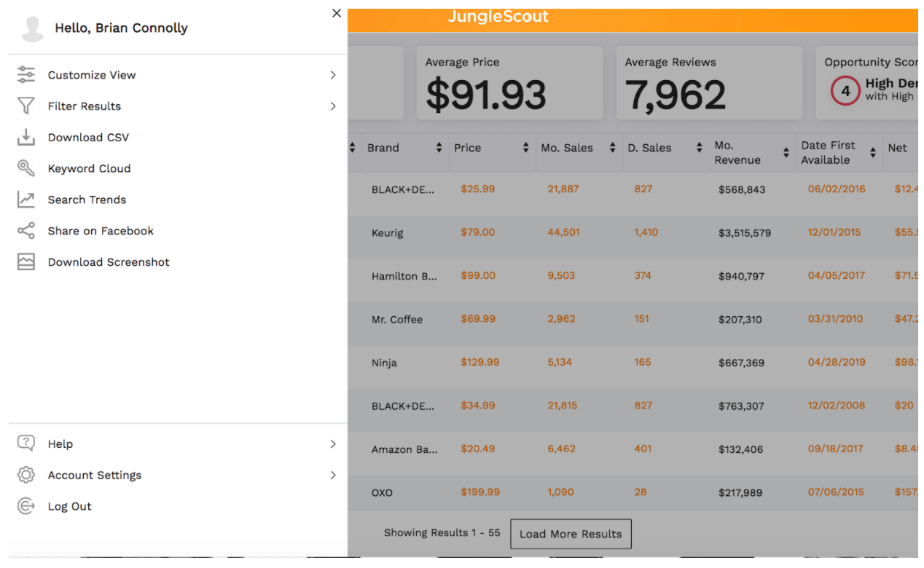The height and width of the screenshot is (568, 924).
Task: Sort by Mo. Revenue column arrows
Action: click(x=786, y=153)
